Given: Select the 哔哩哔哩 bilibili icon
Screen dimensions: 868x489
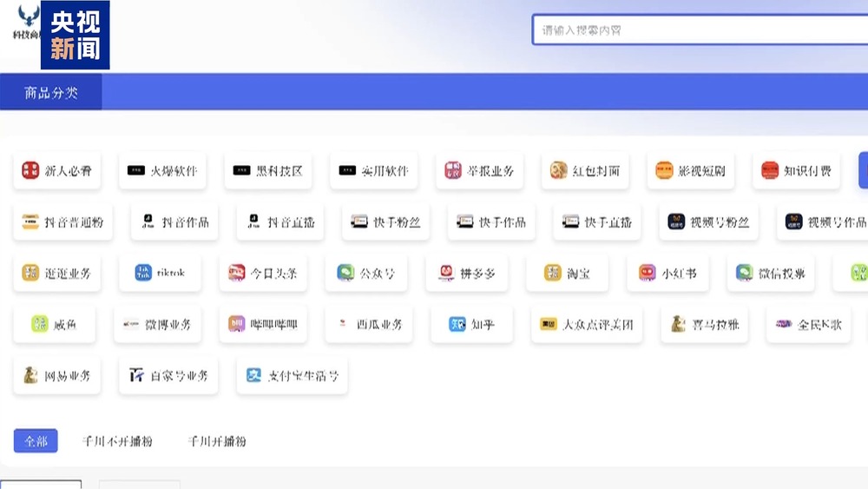Looking at the screenshot, I should tap(237, 324).
